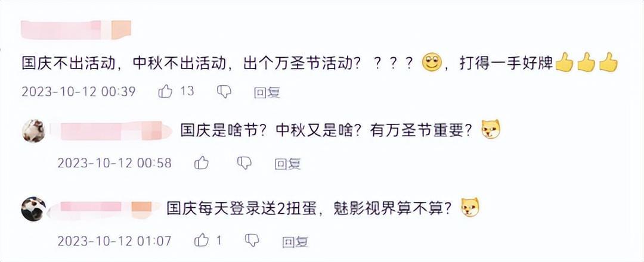The image size is (644, 262).
Task: Like the 扭蛋 reply posted at 01:07
Action: click(x=202, y=241)
